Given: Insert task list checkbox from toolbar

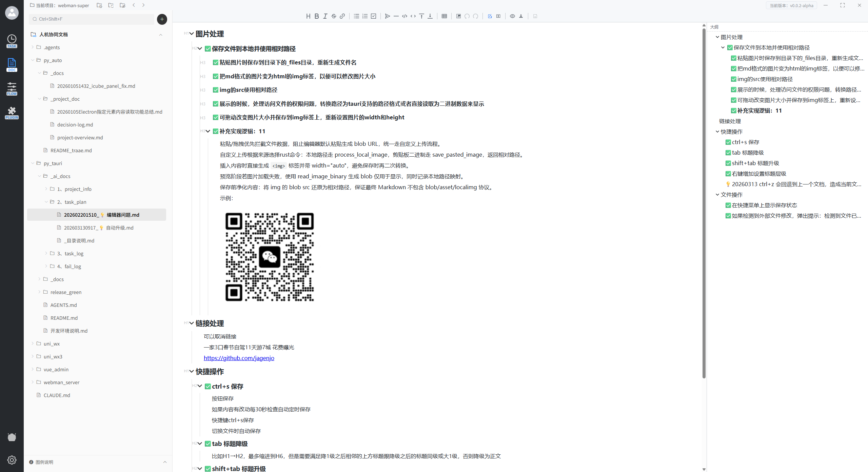Looking at the screenshot, I should pyautogui.click(x=373, y=16).
